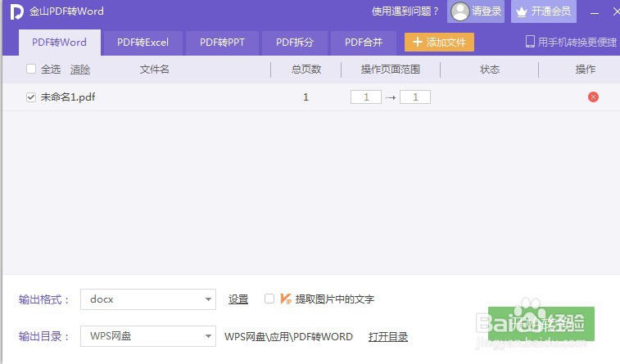Click the 文件名 column header
The height and width of the screenshot is (364, 620).
(154, 70)
